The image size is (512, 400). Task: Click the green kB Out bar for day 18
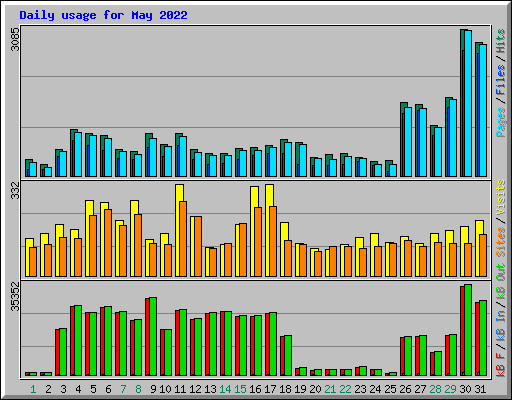(x=288, y=355)
